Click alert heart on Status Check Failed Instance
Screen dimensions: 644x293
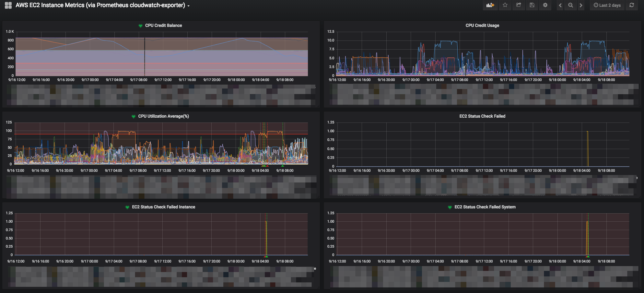click(127, 207)
